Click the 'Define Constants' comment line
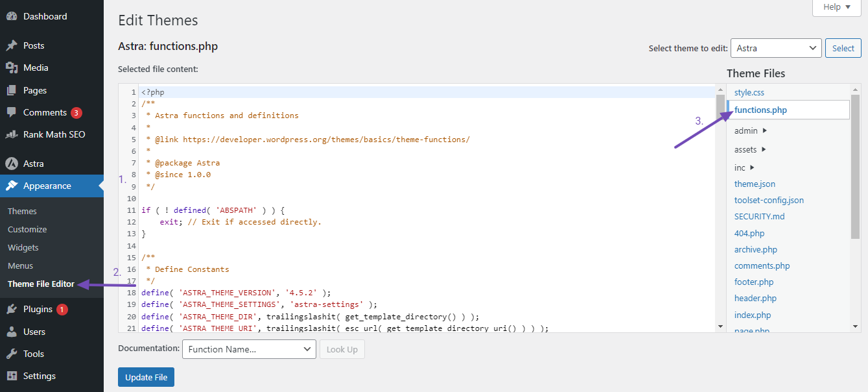The width and height of the screenshot is (868, 392). pyautogui.click(x=187, y=269)
